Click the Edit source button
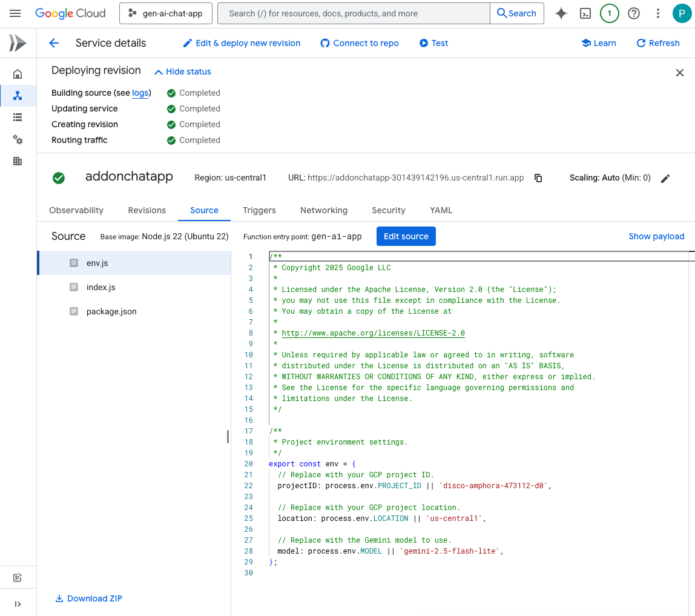The width and height of the screenshot is (695, 616). 406,236
